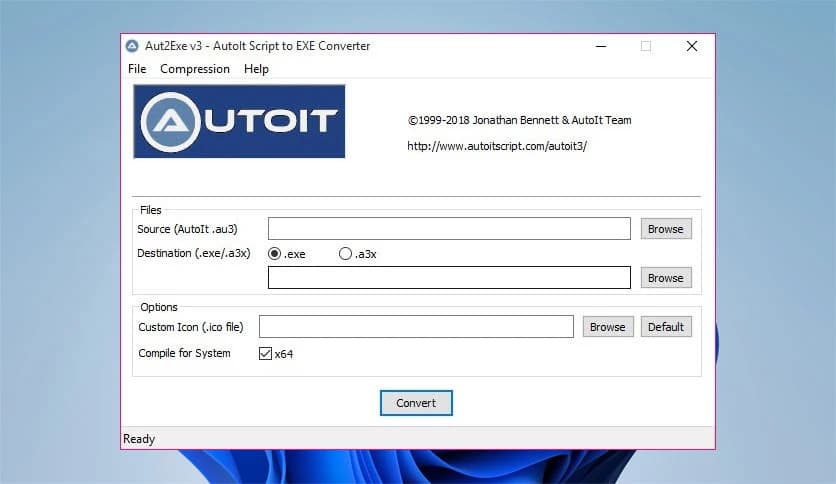This screenshot has width=836, height=484.
Task: Close the Aut2Exe window
Action: (692, 46)
